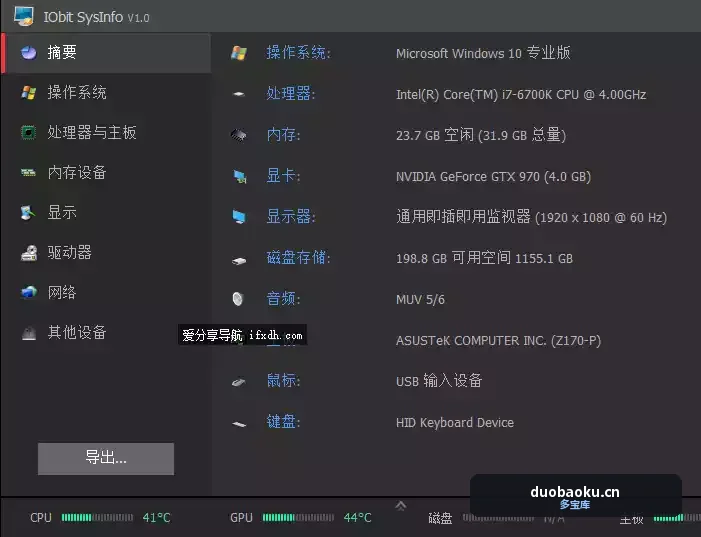Click the network globe icon beside 网络
Screen dimensions: 701x537
coord(29,292)
